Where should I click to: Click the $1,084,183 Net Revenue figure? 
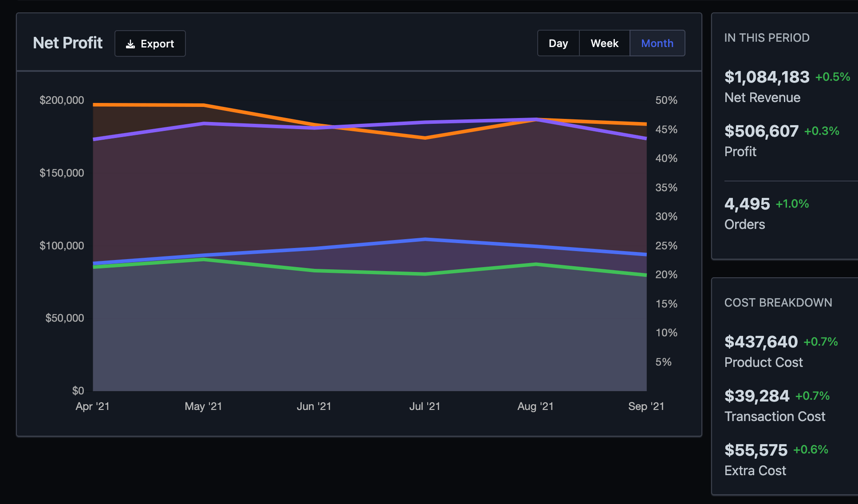coord(767,77)
